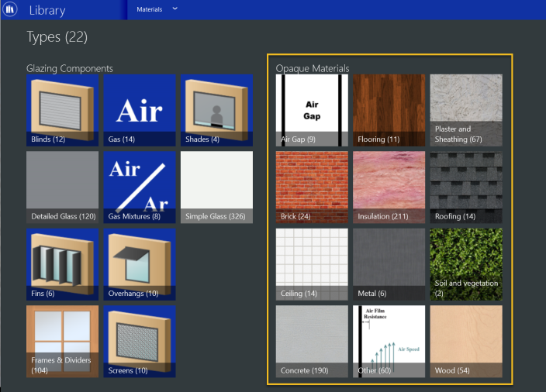Select the Overhangs (10) tile
This screenshot has width=546, height=392.
click(140, 264)
